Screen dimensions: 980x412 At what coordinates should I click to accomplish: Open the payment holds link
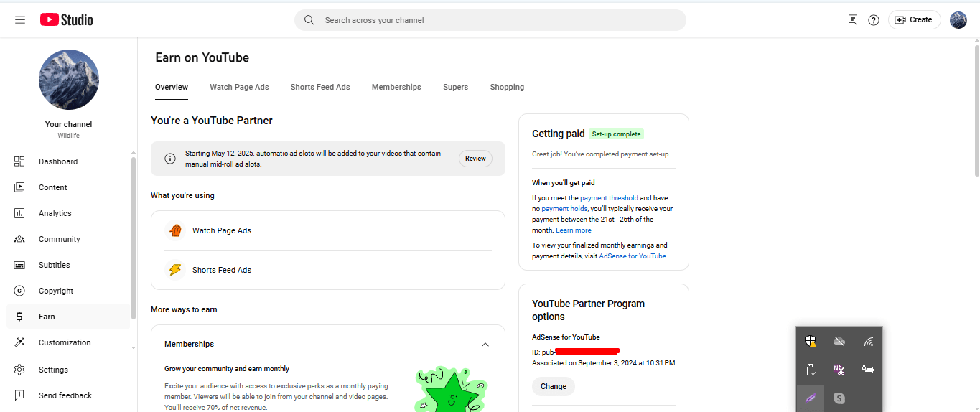coord(564,209)
